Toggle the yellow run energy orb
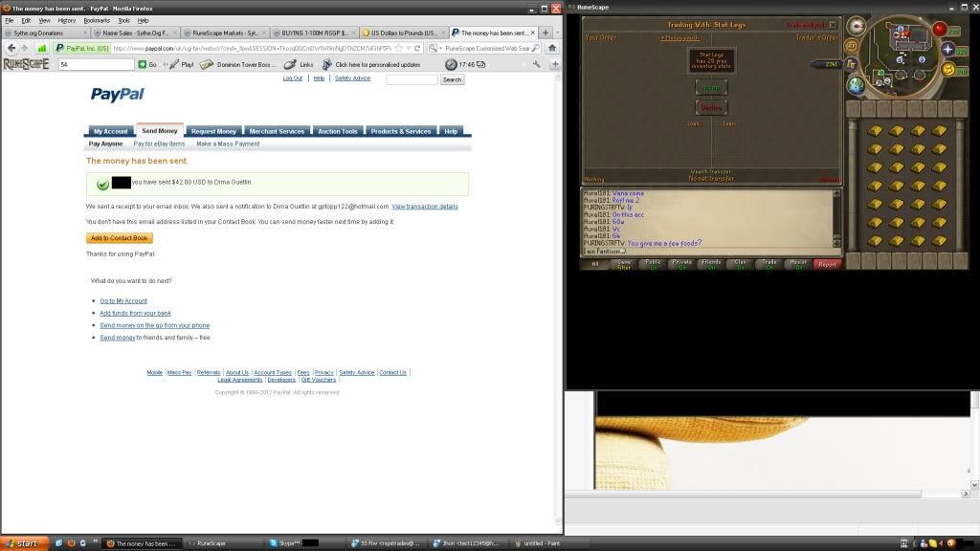 tap(948, 70)
